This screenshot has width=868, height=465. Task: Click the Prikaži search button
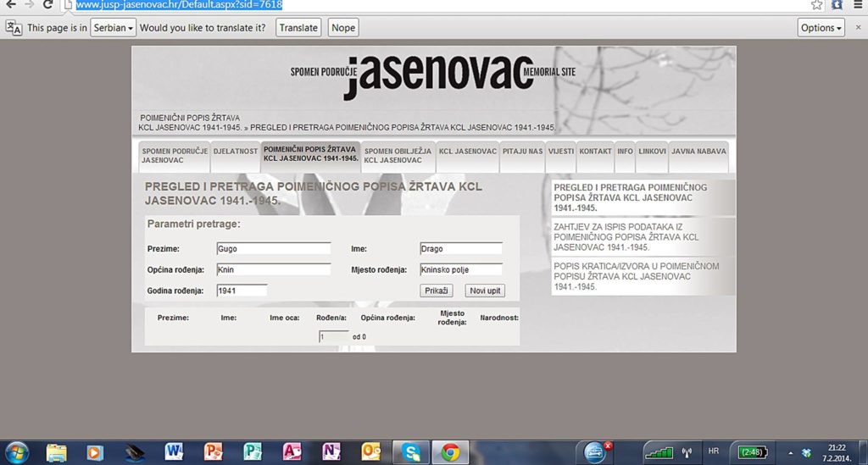coord(437,291)
